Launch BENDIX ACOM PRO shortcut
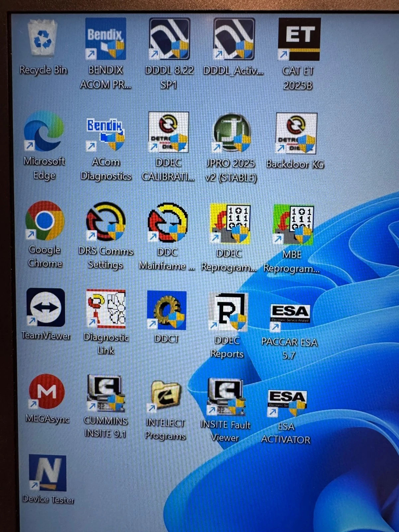Image resolution: width=399 pixels, height=532 pixels. click(x=106, y=39)
